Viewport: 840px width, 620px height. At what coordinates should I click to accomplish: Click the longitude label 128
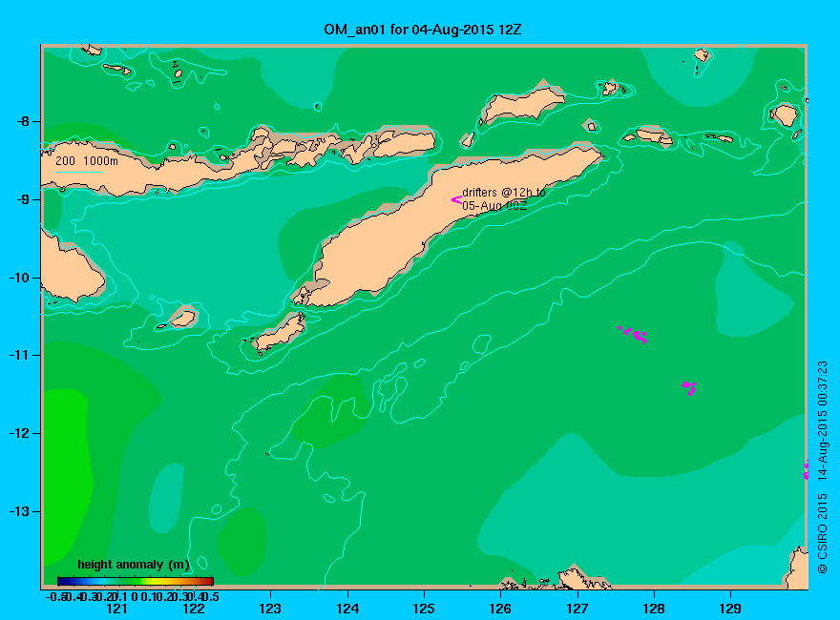click(654, 609)
